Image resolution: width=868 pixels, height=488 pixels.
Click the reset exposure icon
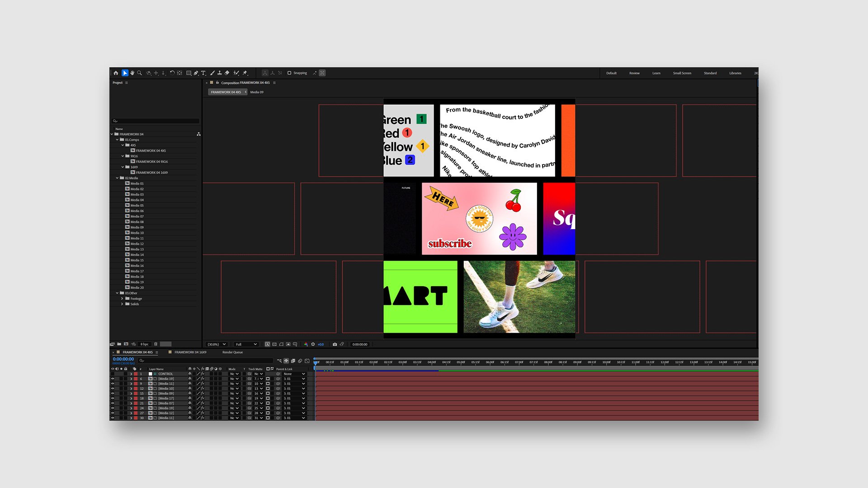313,344
